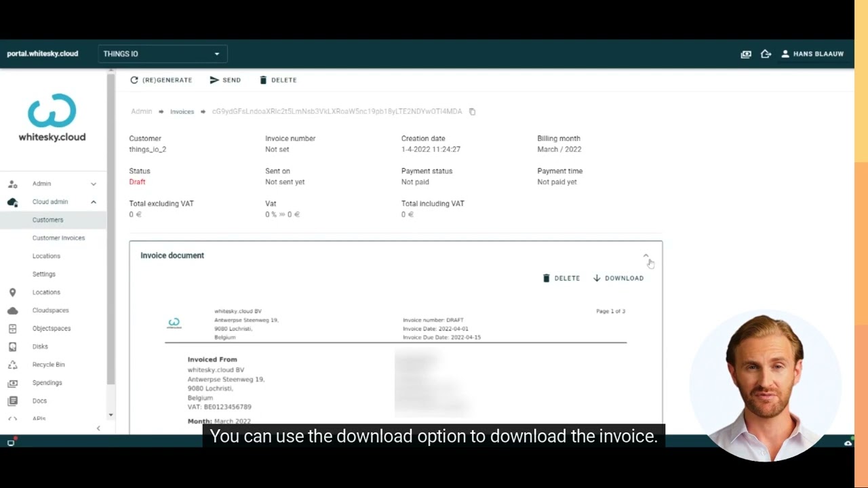Click the Recycle Bin sidebar label
Screen dimensions: 868x488
click(49, 365)
